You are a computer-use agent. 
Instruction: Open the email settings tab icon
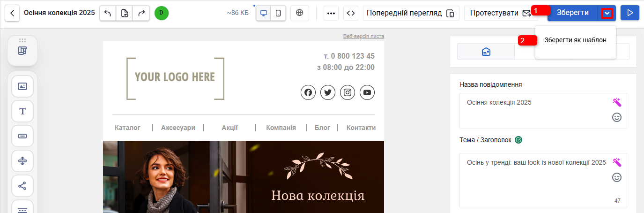pyautogui.click(x=486, y=52)
